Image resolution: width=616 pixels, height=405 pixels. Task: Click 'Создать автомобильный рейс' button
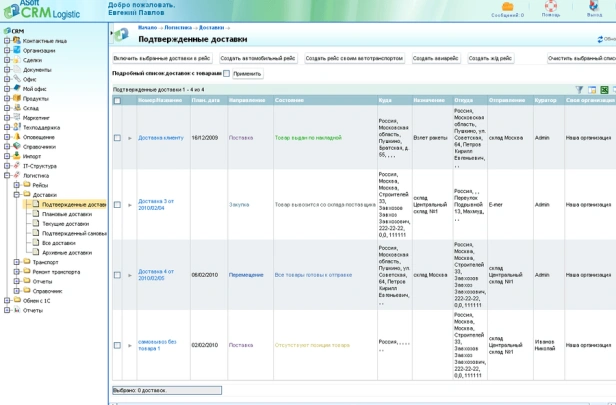click(258, 59)
